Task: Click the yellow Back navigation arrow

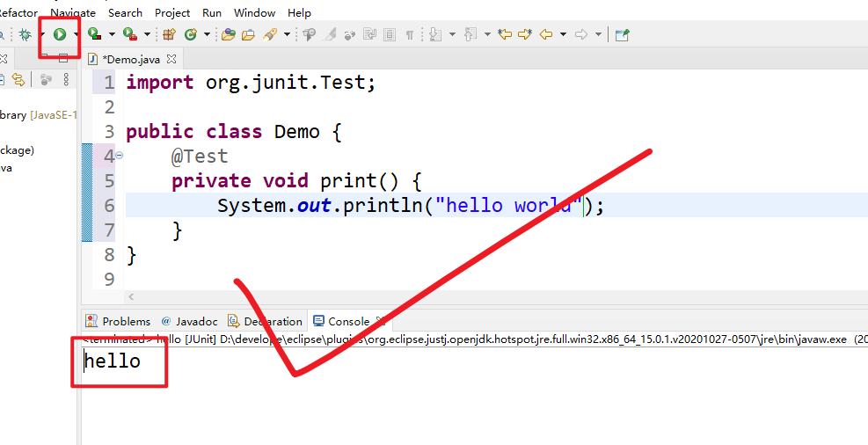Action: [546, 35]
